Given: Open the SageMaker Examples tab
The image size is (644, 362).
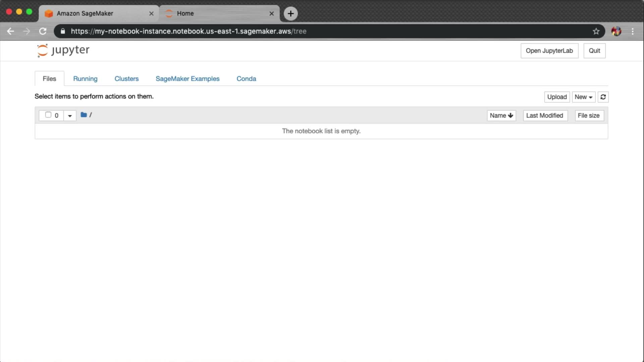Looking at the screenshot, I should tap(187, 78).
